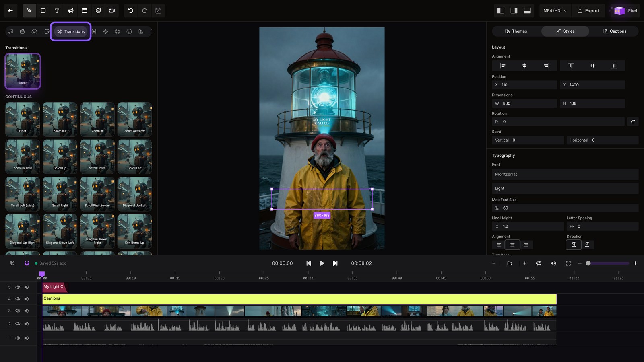The width and height of the screenshot is (644, 362).
Task: Click the Fit zoom button
Action: 509,263
